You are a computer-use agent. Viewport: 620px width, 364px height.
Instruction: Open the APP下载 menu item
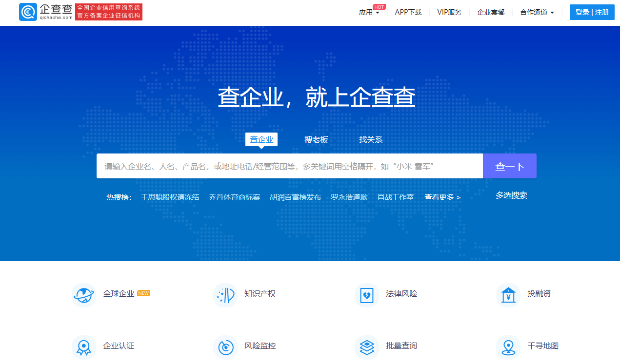[408, 12]
